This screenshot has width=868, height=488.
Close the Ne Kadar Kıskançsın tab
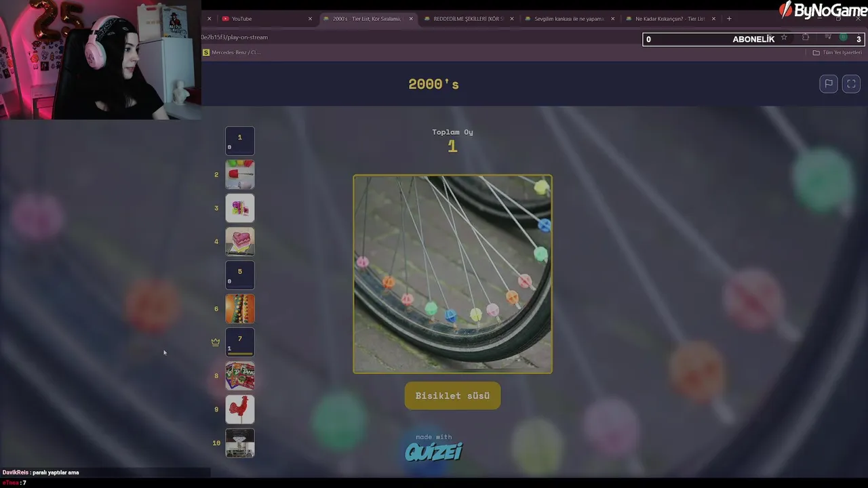tap(713, 19)
